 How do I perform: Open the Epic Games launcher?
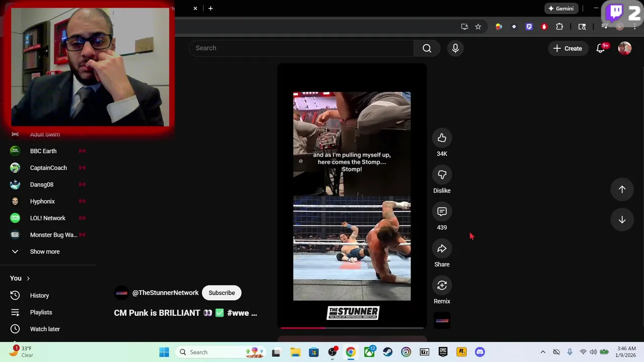click(443, 352)
